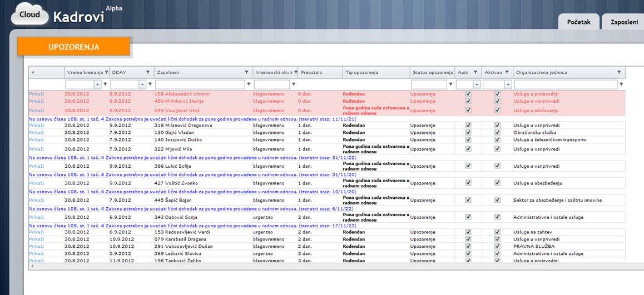Image resolution: width=644 pixels, height=295 pixels.
Task: Open Prikaži link for Voštić Zvonko
Action: tap(37, 183)
